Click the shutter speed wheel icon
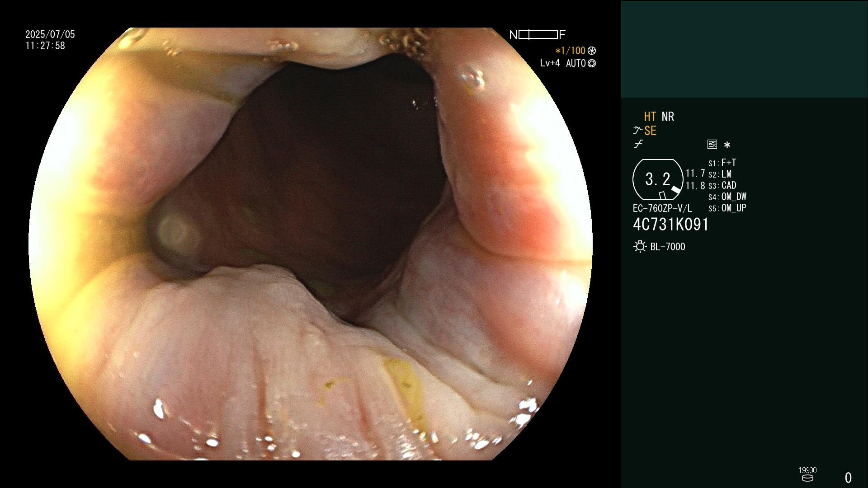 pyautogui.click(x=592, y=51)
